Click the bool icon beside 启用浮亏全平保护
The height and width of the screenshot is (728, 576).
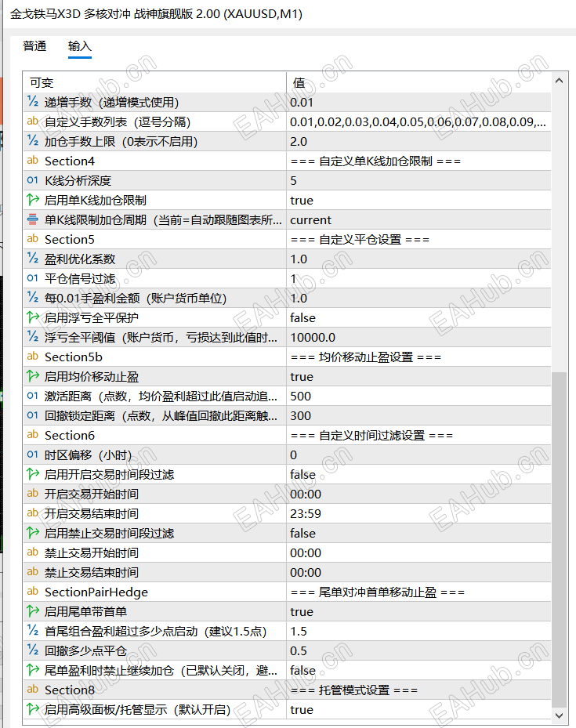click(32, 317)
